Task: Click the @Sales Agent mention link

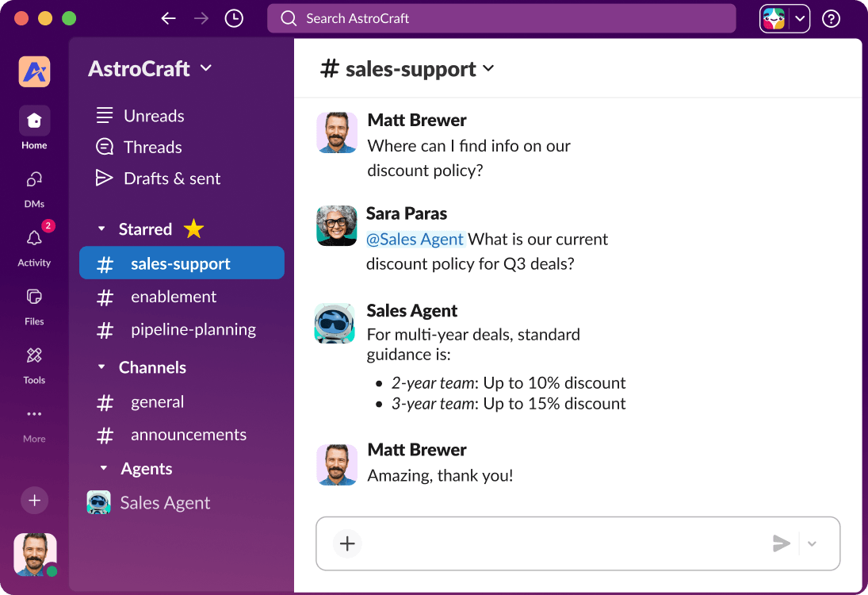Action: click(x=415, y=239)
